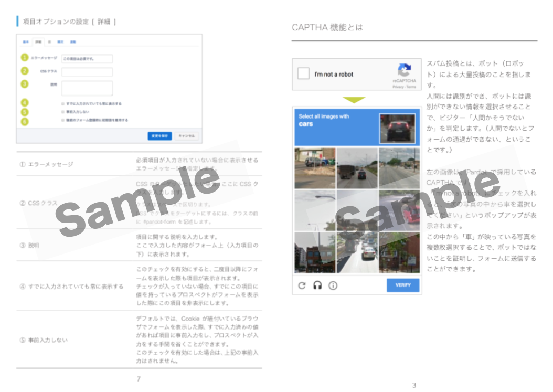Select the 詳細 tab in the dialog
The width and height of the screenshot is (553, 392).
38,42
